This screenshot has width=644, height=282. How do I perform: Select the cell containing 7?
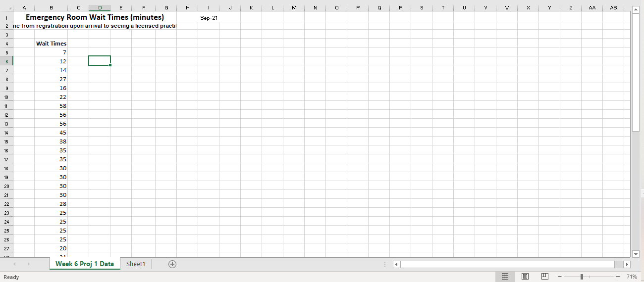point(51,52)
